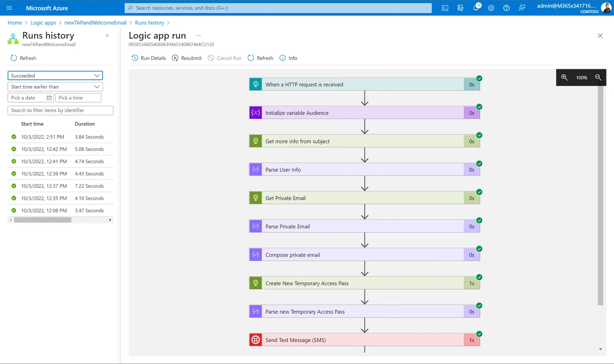Click the Initialize variable Audience icon
Image resolution: width=614 pixels, height=364 pixels.
(255, 113)
